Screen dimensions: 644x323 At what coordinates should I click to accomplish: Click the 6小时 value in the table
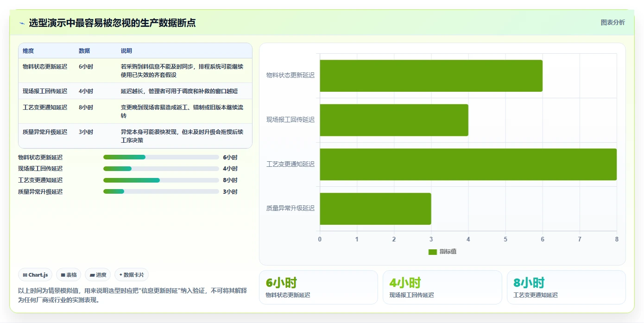click(86, 67)
